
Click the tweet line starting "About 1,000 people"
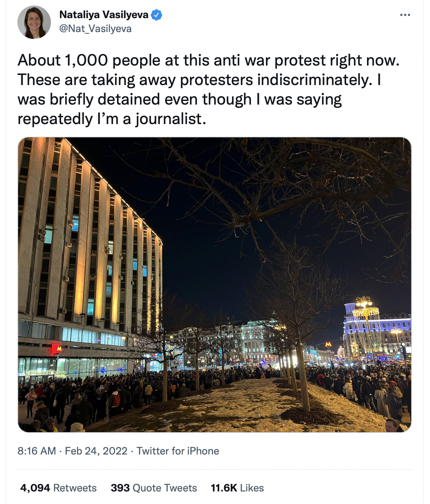point(208,60)
